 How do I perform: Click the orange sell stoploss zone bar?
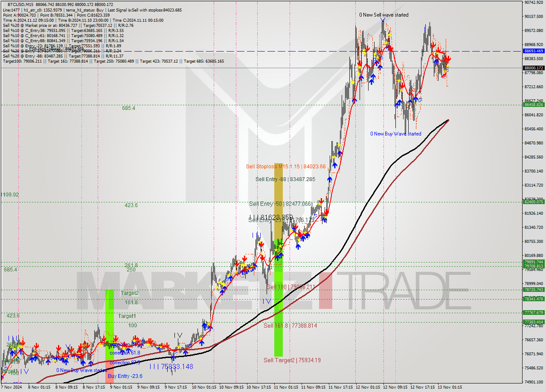pyautogui.click(x=278, y=201)
